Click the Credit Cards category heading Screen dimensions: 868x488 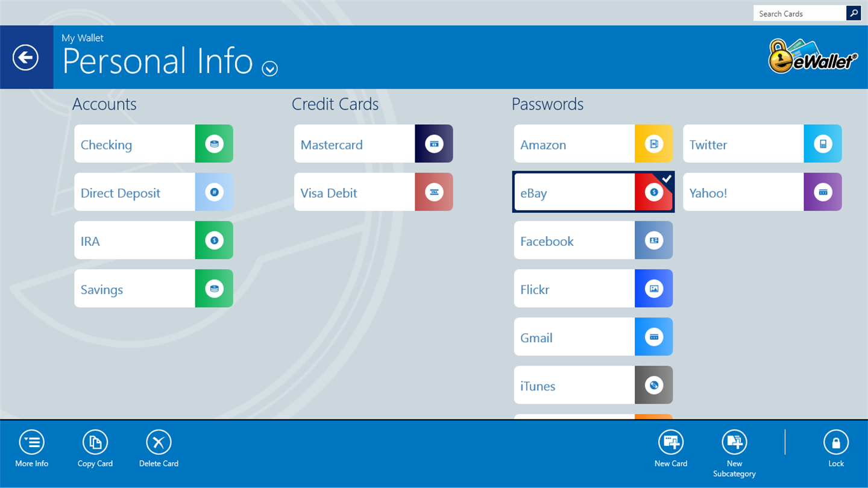(x=335, y=104)
